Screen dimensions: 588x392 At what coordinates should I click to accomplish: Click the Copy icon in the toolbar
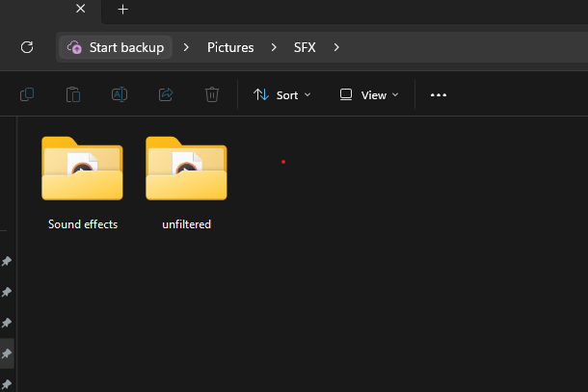click(x=27, y=94)
